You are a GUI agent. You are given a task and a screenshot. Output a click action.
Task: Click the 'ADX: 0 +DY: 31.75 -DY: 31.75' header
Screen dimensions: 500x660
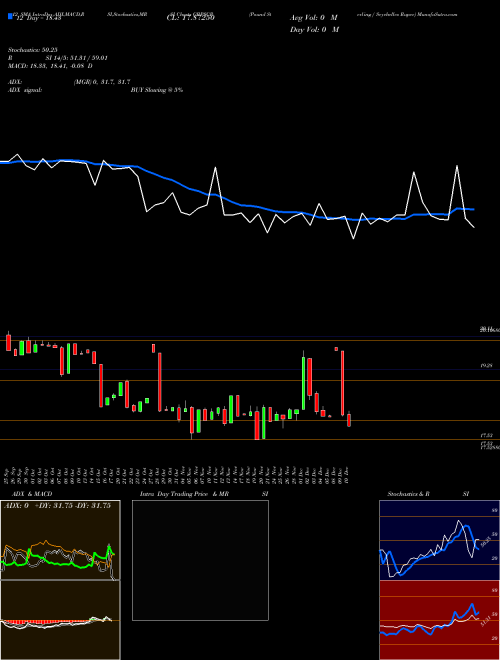pos(57,506)
